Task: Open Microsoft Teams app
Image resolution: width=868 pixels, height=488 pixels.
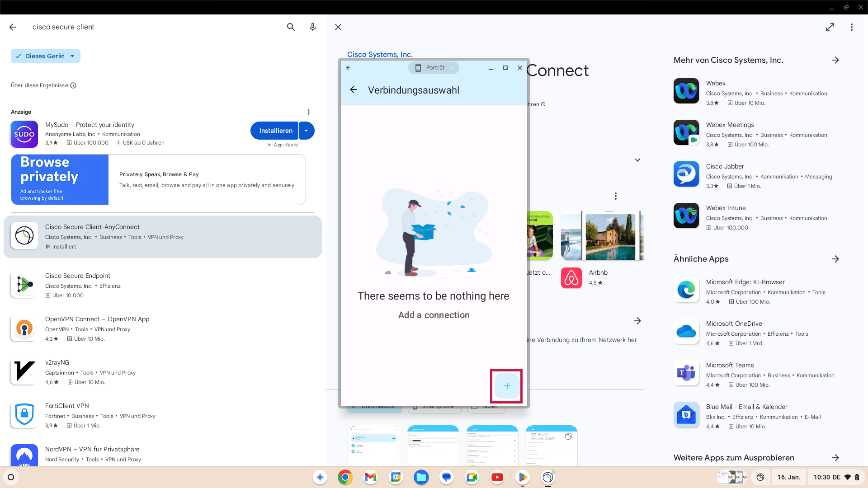Action: pos(757,374)
